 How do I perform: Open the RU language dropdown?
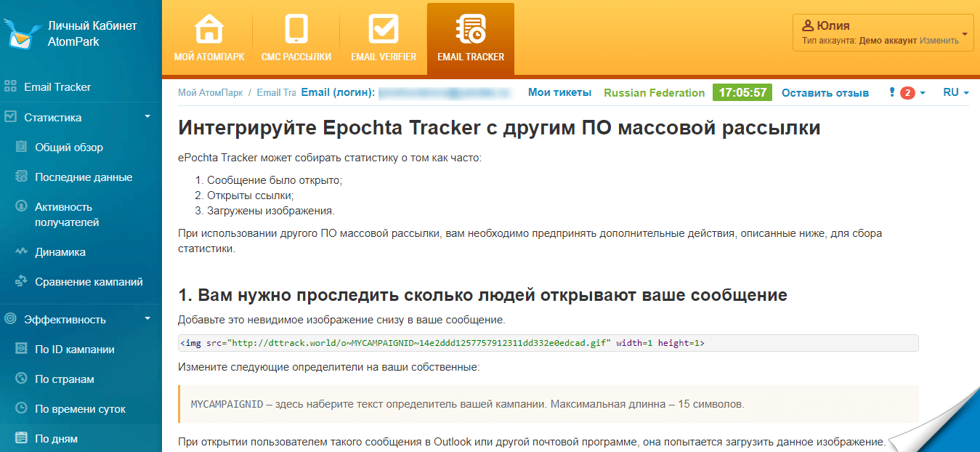click(956, 92)
